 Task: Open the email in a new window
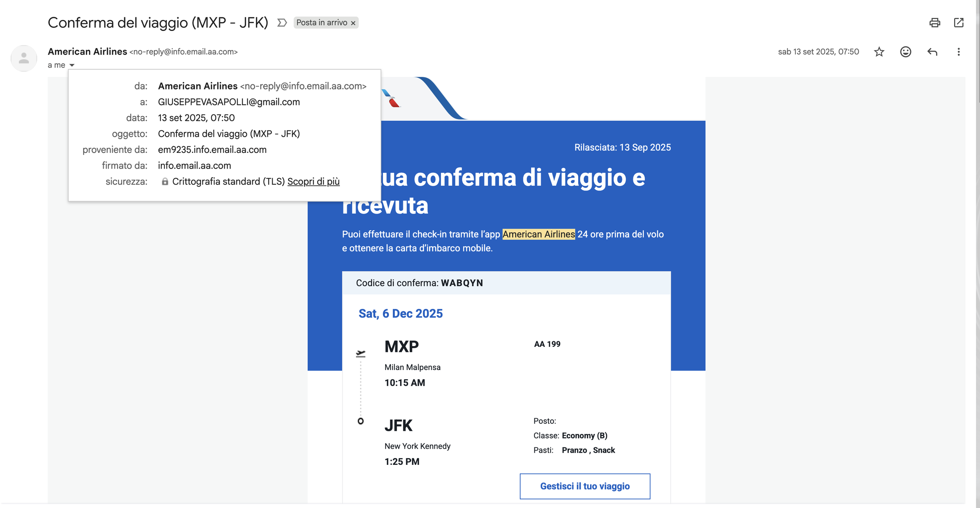tap(959, 23)
